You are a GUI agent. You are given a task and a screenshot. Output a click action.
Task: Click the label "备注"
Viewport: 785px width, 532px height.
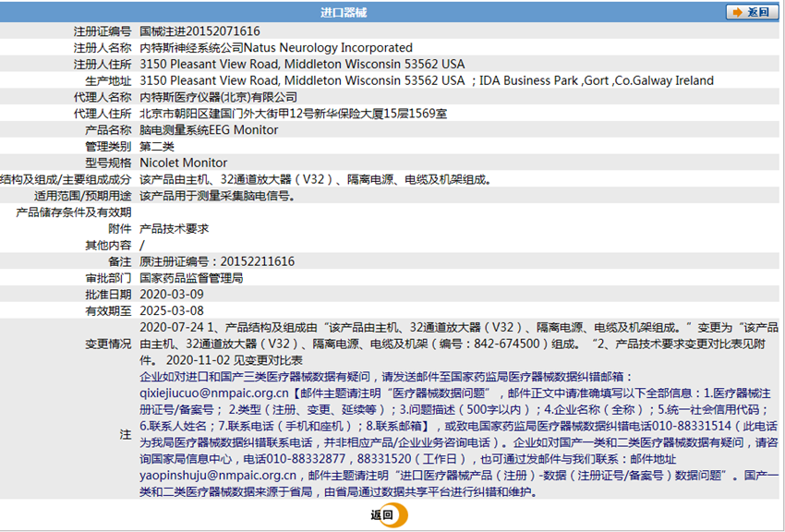pyautogui.click(x=120, y=261)
